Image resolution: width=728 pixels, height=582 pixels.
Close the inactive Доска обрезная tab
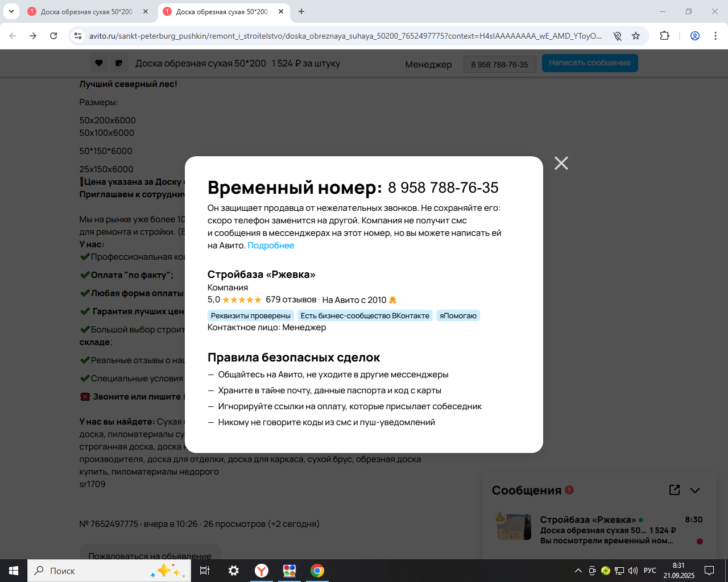(146, 11)
